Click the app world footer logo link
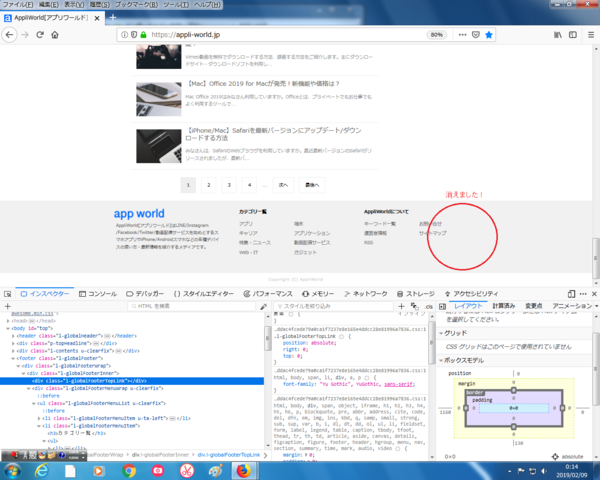The image size is (600, 480). (139, 213)
